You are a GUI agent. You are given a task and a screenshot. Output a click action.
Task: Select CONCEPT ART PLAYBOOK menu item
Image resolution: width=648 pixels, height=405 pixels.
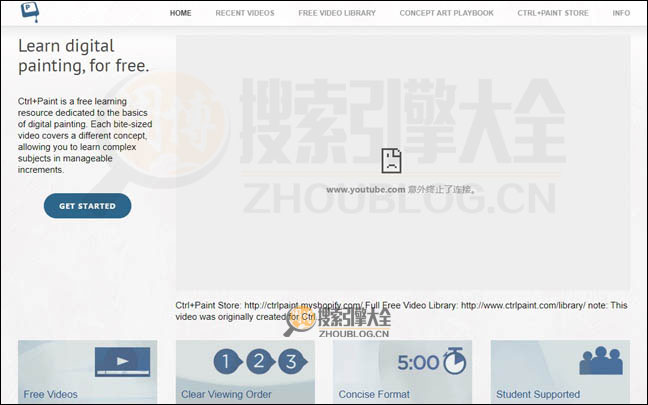point(447,13)
